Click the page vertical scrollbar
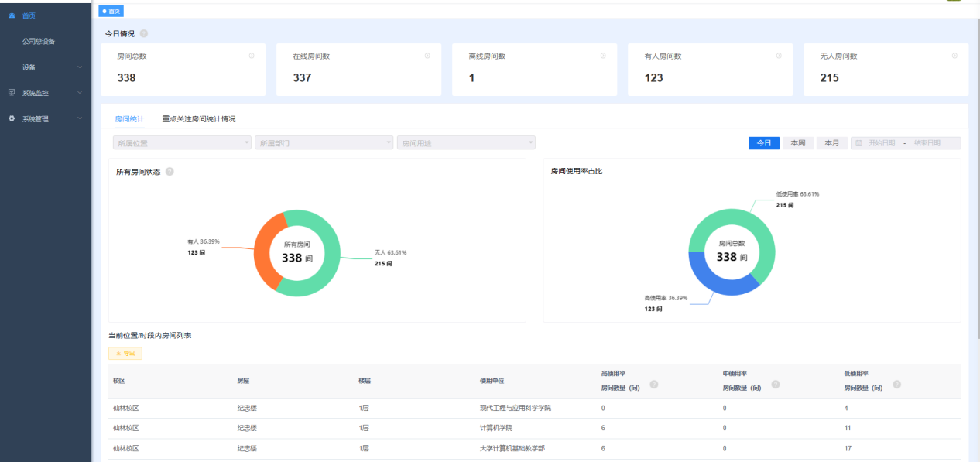This screenshot has width=980, height=462. tap(977, 178)
